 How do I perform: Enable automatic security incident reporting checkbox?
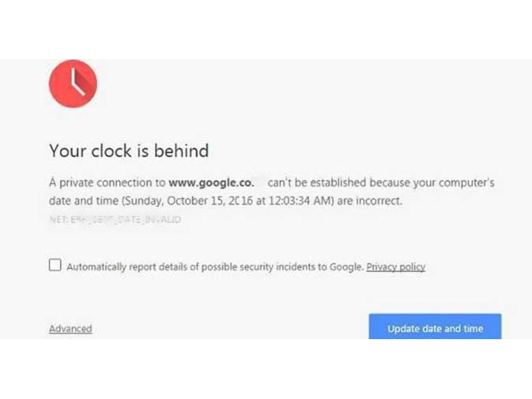pyautogui.click(x=55, y=265)
